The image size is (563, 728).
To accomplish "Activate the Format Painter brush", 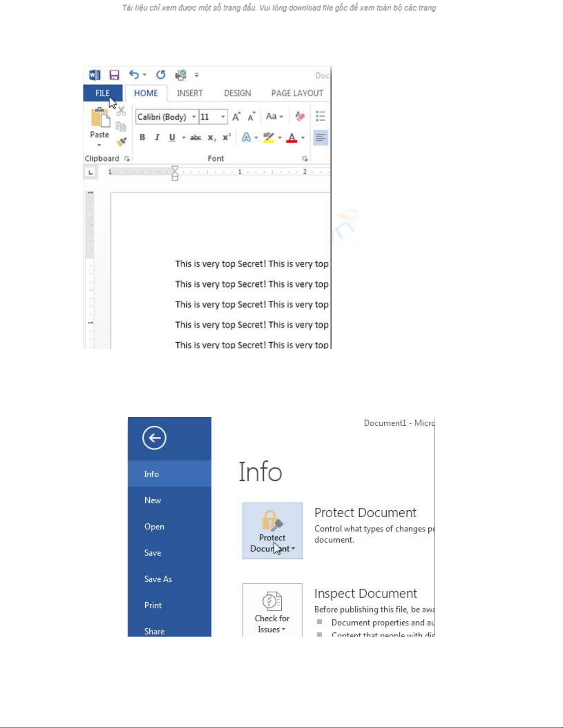I will coord(121,142).
